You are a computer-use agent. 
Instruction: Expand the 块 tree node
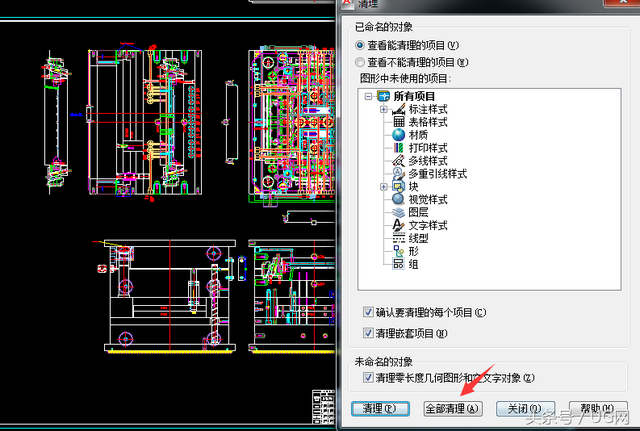(384, 187)
